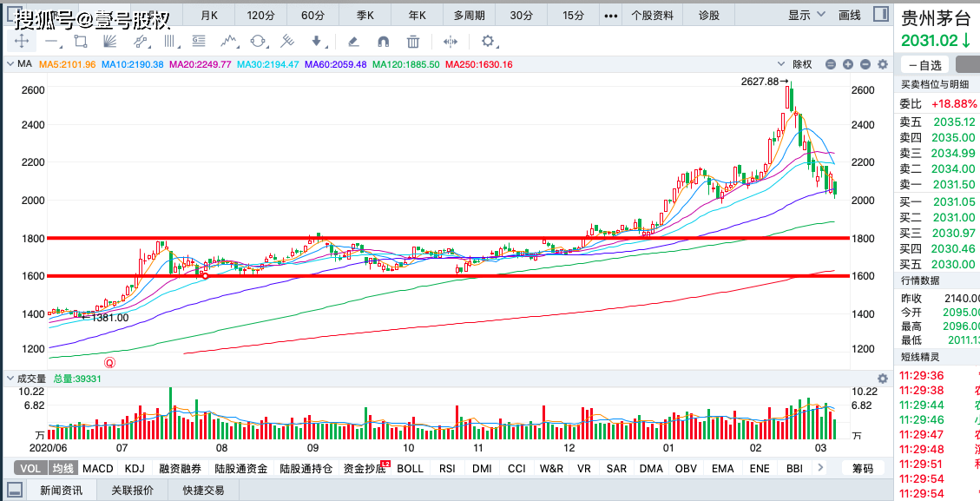Switch to the 60分 period tab

(x=312, y=15)
